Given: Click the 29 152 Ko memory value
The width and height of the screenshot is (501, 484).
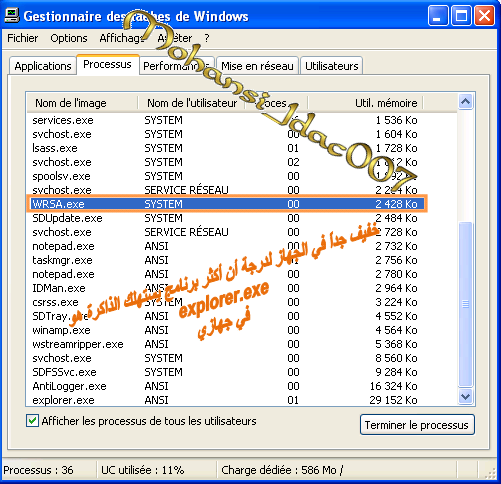Looking at the screenshot, I should [393, 400].
